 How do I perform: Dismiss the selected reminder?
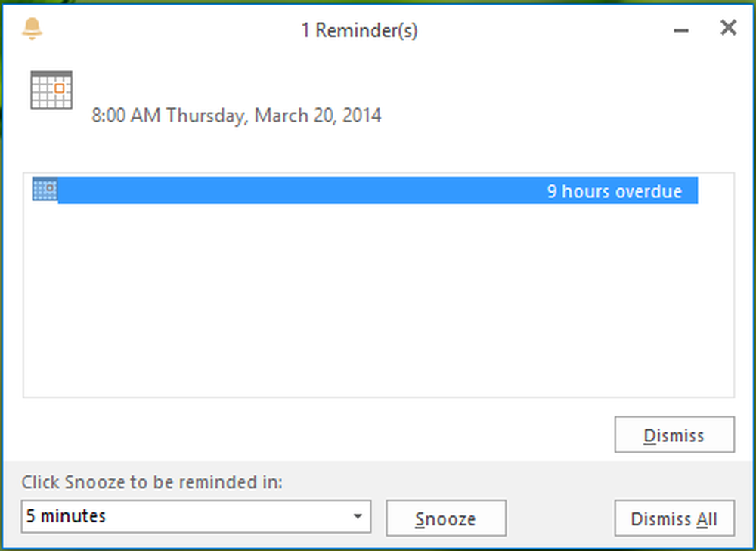[674, 435]
